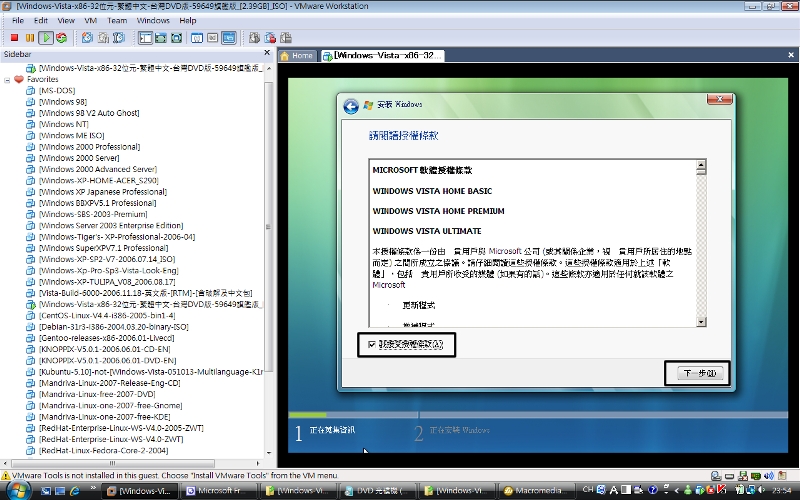Suspend the VM with the pause icon

point(30,38)
